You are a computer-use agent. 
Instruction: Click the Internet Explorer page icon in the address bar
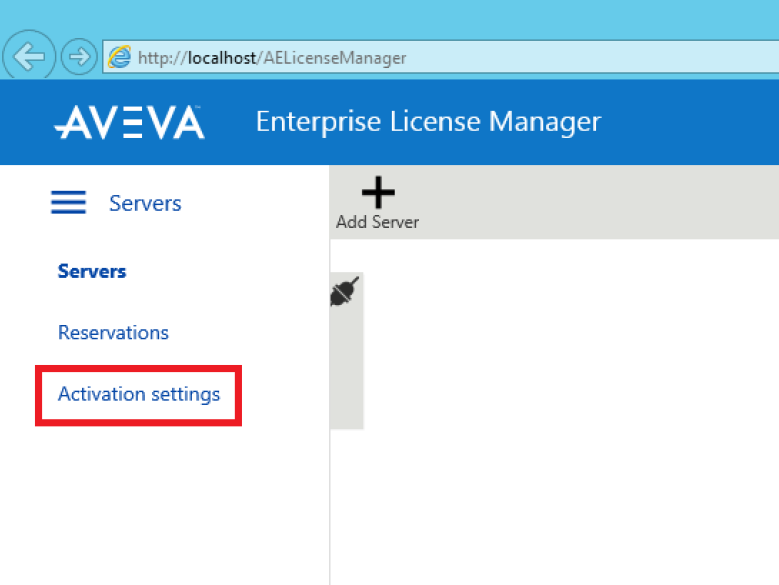[x=120, y=57]
